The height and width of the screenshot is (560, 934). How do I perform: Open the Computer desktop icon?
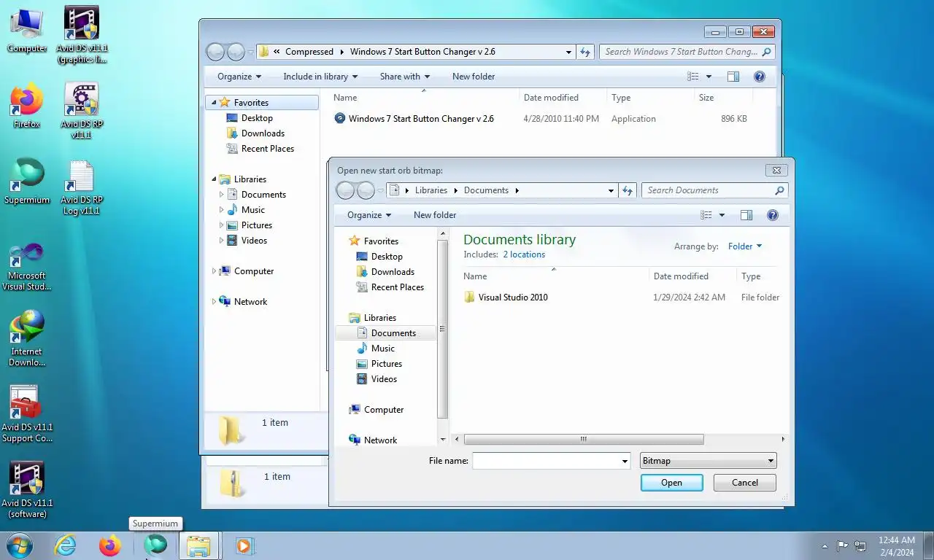(x=27, y=31)
